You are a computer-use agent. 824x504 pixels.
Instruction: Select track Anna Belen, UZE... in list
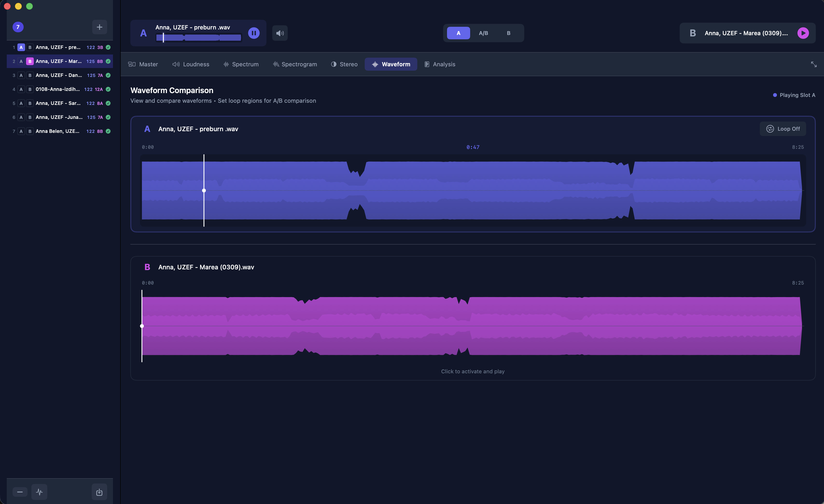pyautogui.click(x=57, y=131)
